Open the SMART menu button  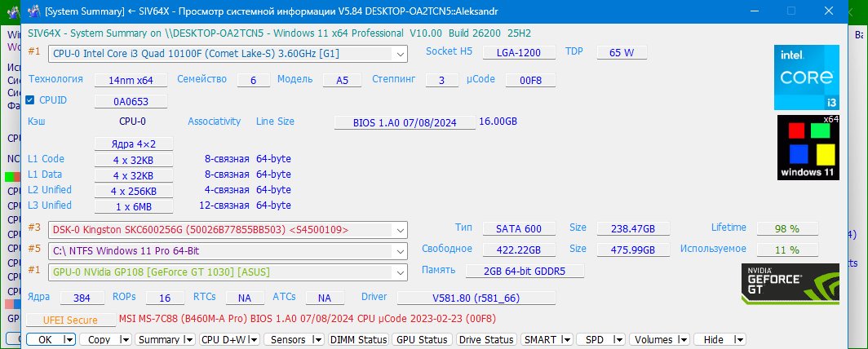(x=547, y=339)
